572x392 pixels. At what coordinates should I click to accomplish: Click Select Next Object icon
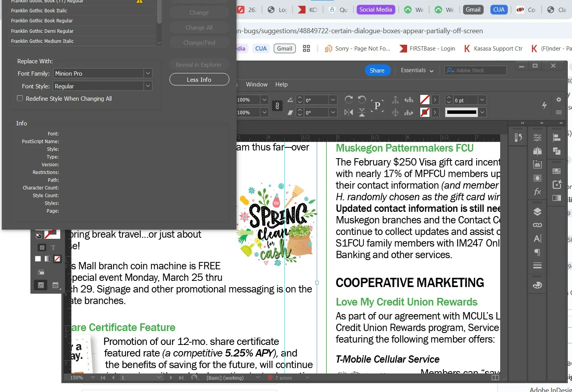click(x=409, y=113)
